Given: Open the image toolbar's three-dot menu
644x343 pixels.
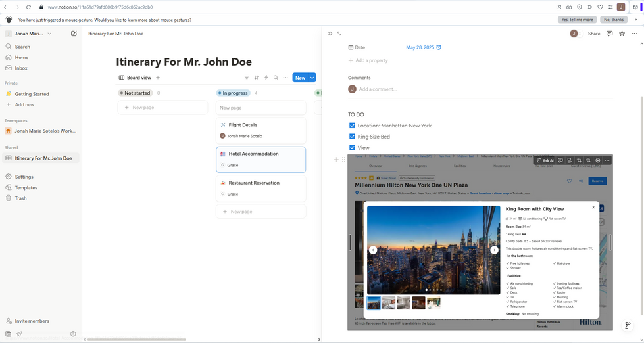Looking at the screenshot, I should 607,160.
